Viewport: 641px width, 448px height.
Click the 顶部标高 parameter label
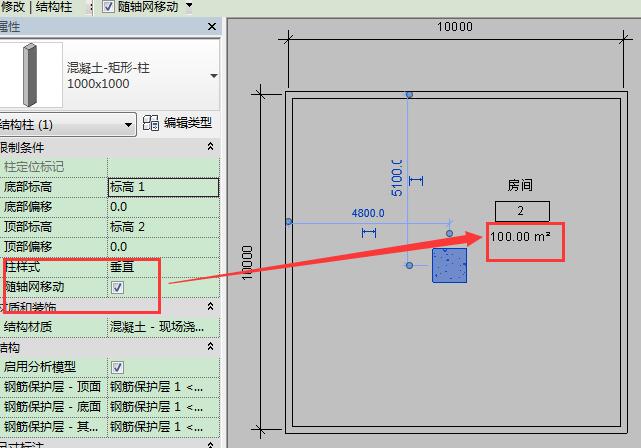point(28,227)
